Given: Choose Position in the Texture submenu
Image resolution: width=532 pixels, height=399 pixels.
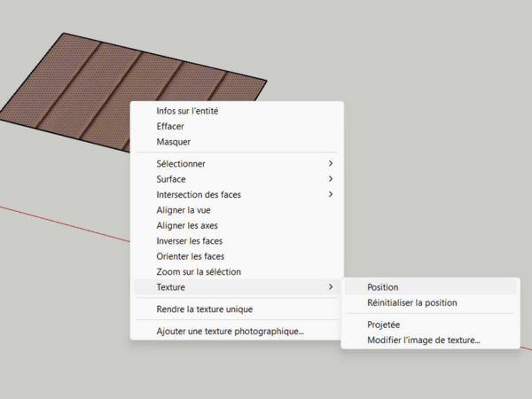Looking at the screenshot, I should point(383,287).
